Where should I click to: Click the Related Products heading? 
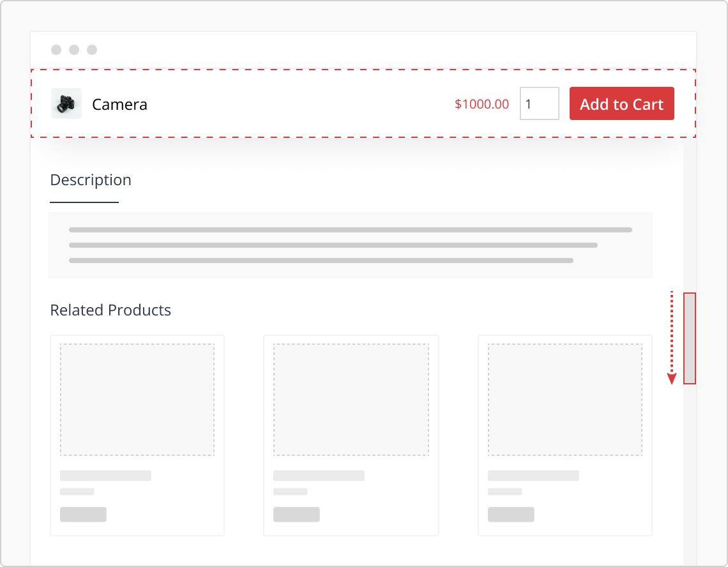pos(110,310)
